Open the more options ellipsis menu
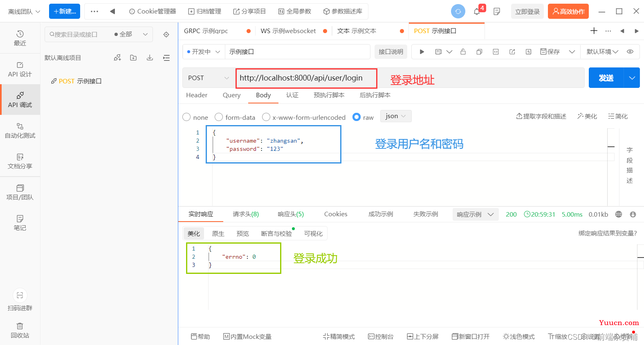The height and width of the screenshot is (345, 644). [x=94, y=11]
